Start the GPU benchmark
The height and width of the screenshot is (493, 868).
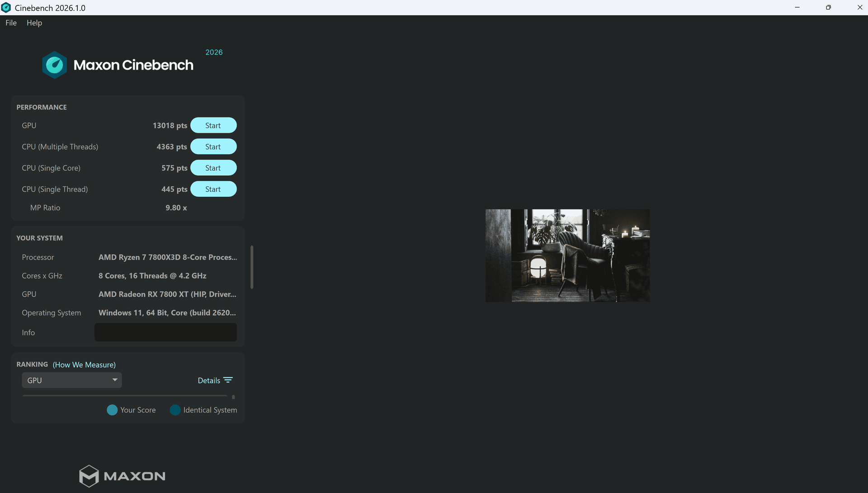click(213, 125)
